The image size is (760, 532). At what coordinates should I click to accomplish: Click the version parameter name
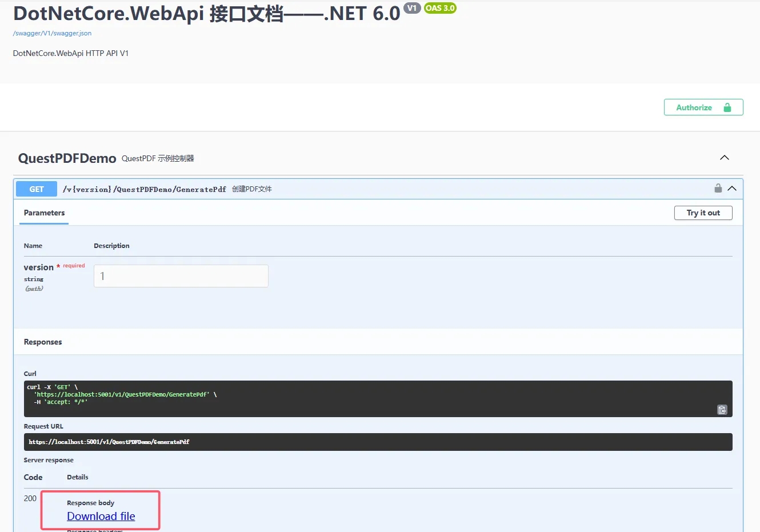point(39,267)
